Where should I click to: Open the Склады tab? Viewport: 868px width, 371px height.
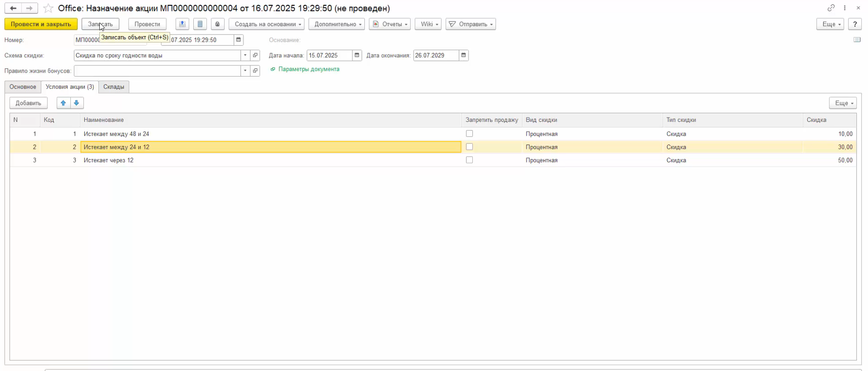pyautogui.click(x=114, y=87)
